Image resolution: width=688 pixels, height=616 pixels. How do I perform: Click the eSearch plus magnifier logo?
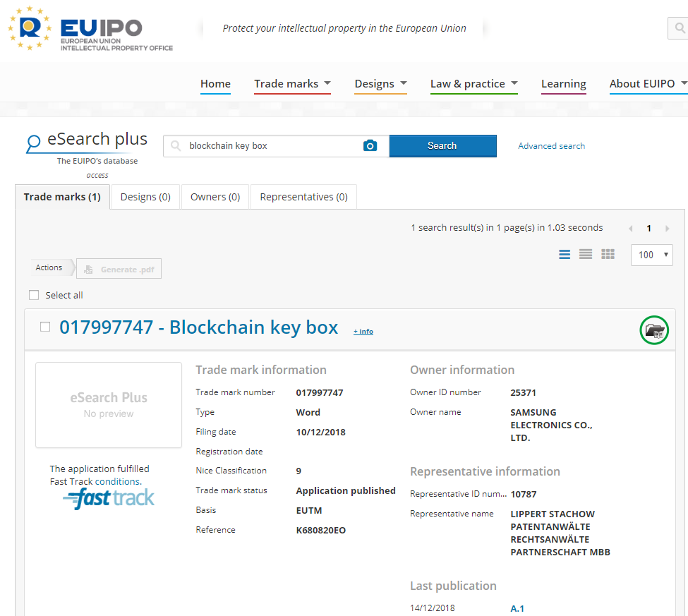(33, 143)
